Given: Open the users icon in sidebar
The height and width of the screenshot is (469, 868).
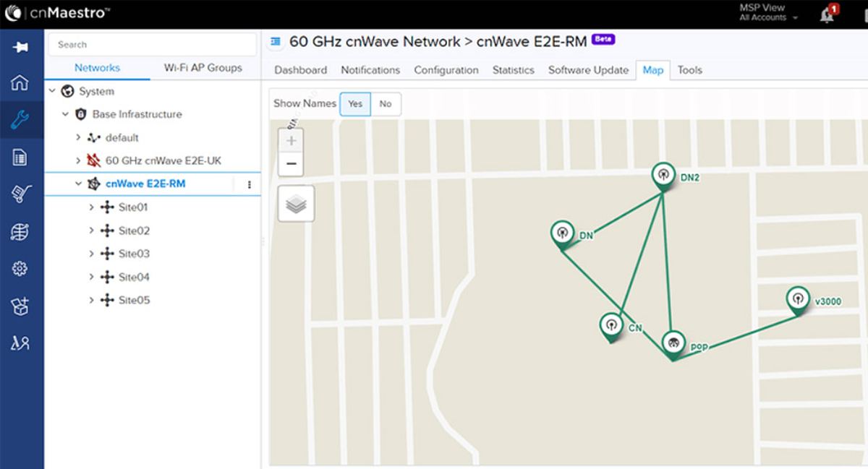Looking at the screenshot, I should [20, 343].
